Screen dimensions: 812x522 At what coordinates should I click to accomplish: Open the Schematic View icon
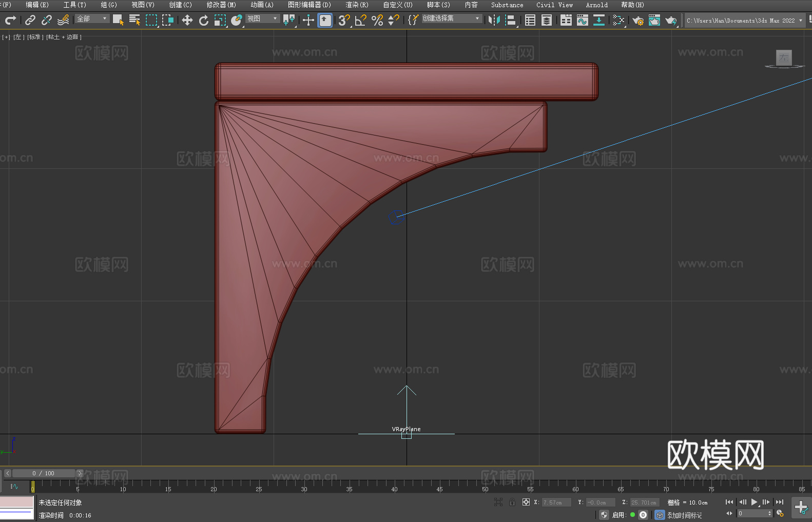(x=599, y=20)
